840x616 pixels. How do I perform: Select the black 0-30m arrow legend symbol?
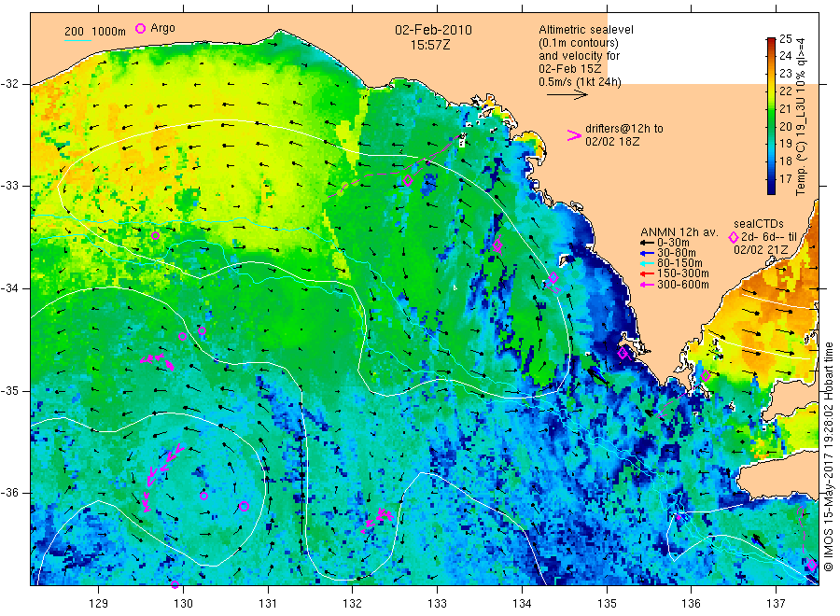(x=647, y=243)
